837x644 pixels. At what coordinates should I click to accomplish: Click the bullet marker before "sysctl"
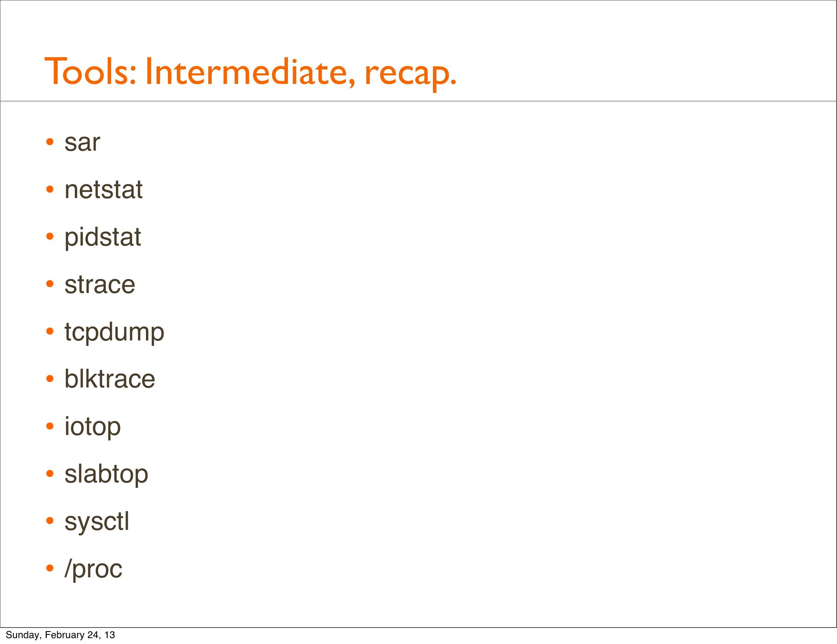pos(50,521)
